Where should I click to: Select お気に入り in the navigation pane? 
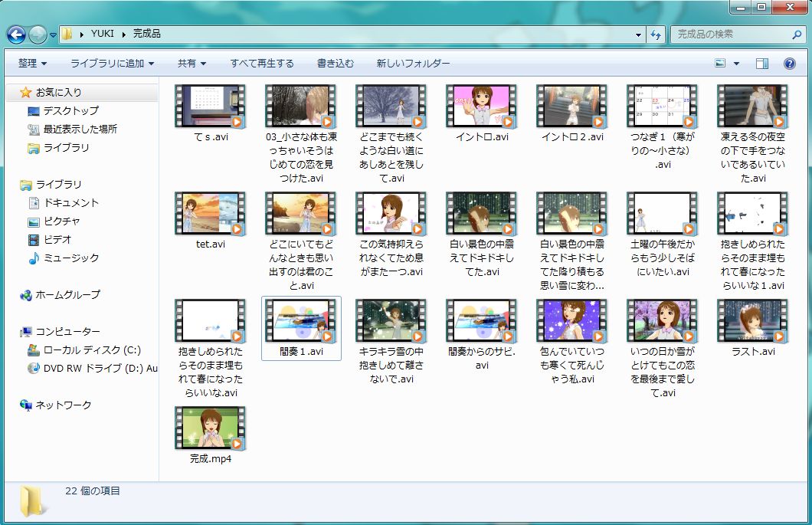(x=82, y=92)
